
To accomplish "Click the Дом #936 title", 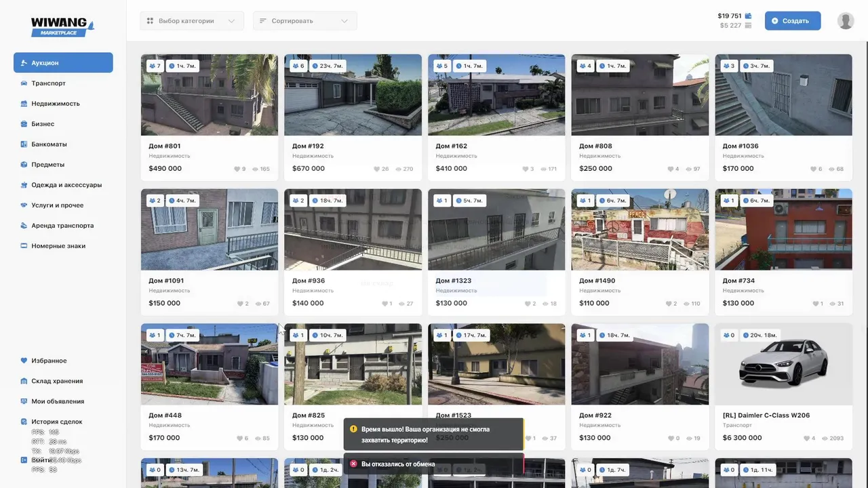I will pyautogui.click(x=309, y=281).
